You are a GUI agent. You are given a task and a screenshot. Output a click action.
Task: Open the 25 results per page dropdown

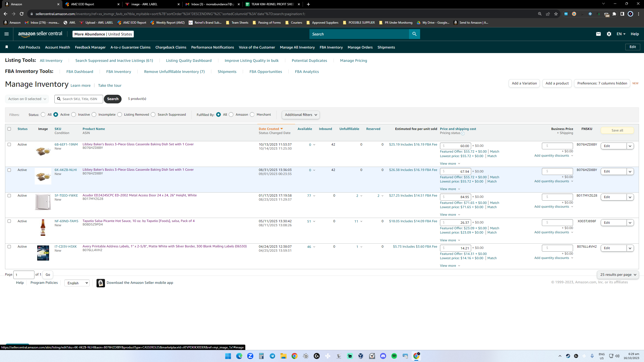pyautogui.click(x=618, y=275)
